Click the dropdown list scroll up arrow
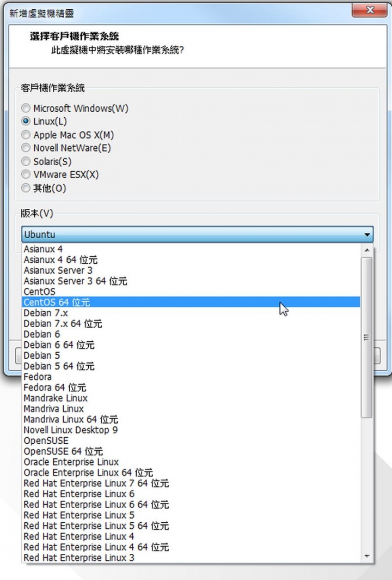 [x=366, y=250]
